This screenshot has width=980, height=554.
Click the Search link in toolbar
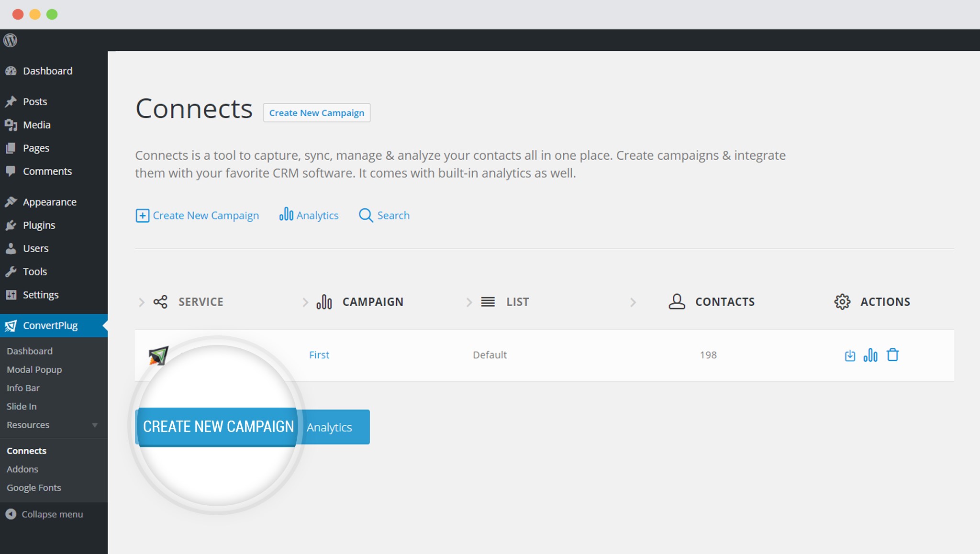384,215
